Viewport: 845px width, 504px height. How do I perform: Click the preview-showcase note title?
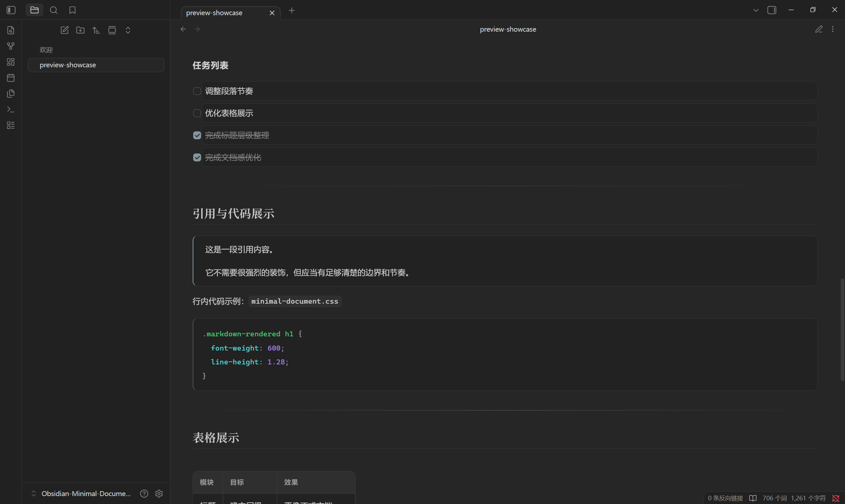[508, 29]
